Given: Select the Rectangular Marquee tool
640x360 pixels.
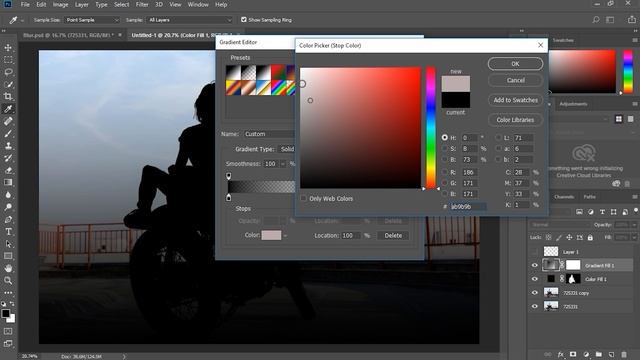Looking at the screenshot, I should click(8, 60).
